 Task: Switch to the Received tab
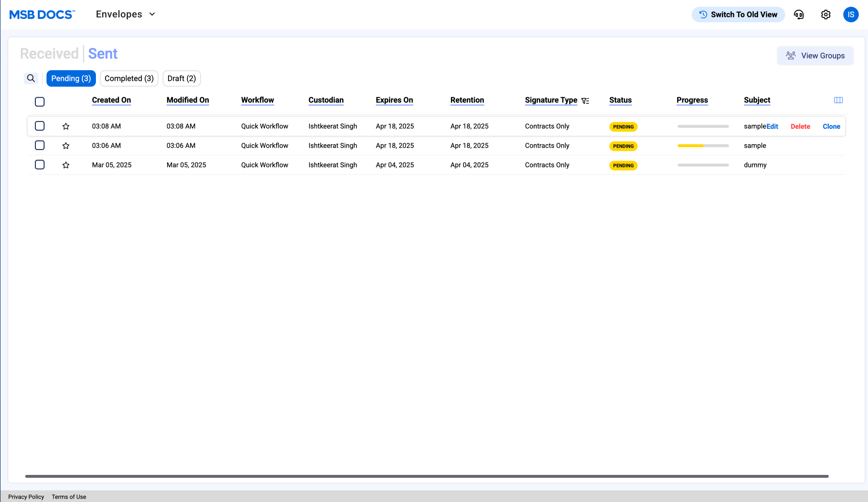pos(49,54)
